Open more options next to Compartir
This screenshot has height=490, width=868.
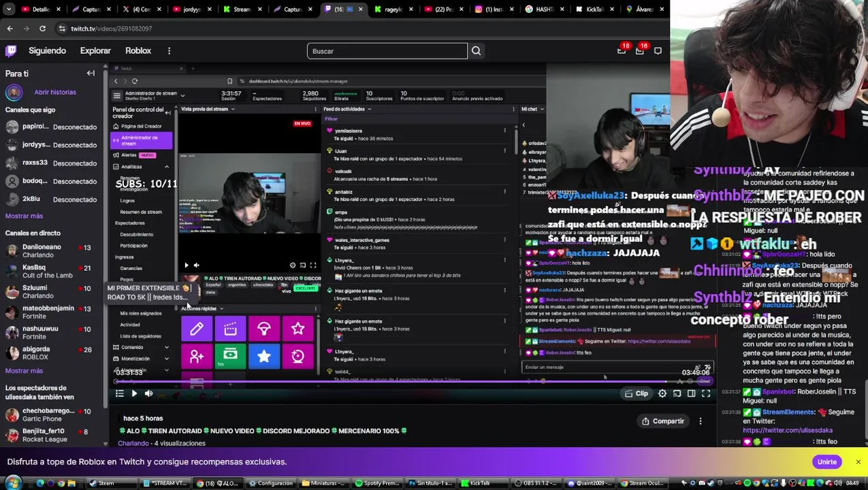pyautogui.click(x=701, y=421)
